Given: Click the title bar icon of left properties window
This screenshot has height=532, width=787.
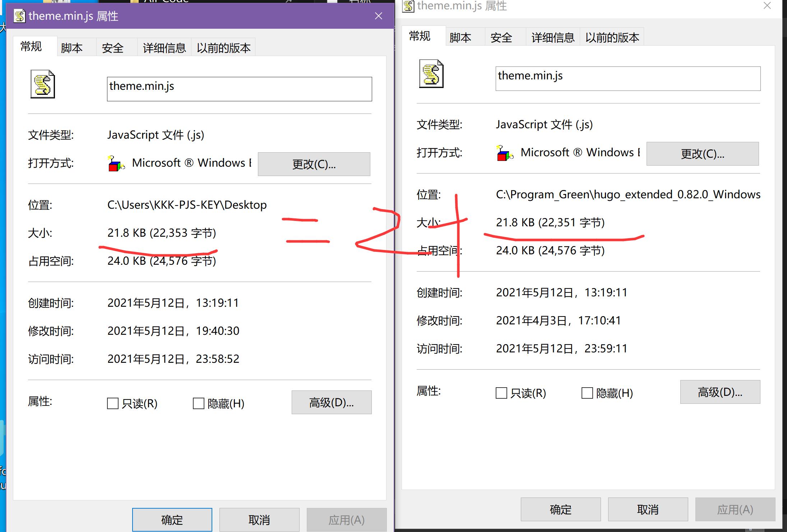Looking at the screenshot, I should (19, 16).
